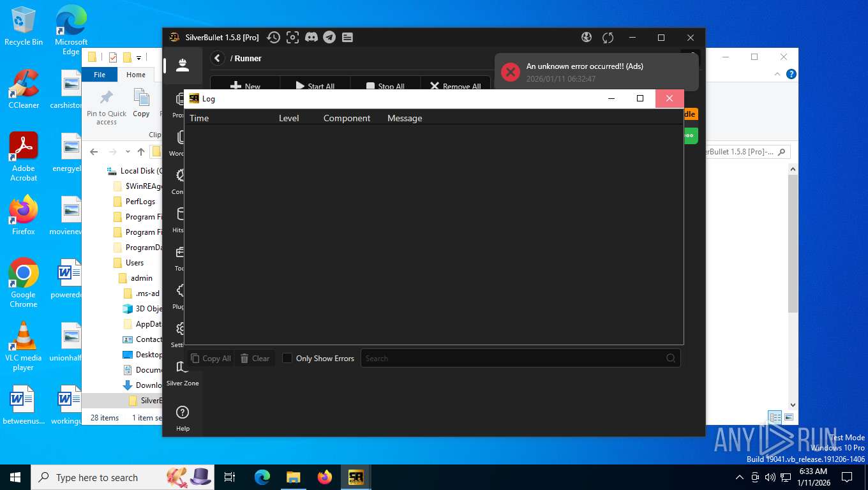Select the .ms-ad folder in the tree
This screenshot has height=490, width=868.
(x=147, y=293)
